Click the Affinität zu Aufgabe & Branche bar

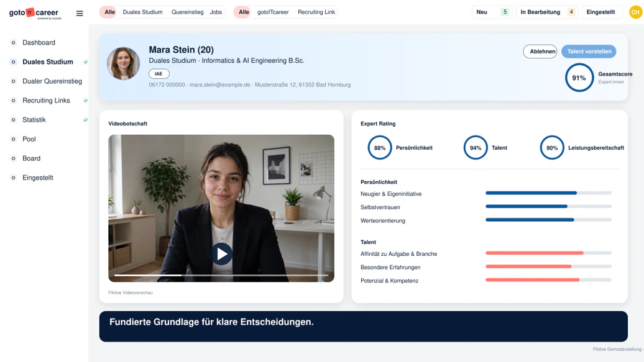pos(548,253)
